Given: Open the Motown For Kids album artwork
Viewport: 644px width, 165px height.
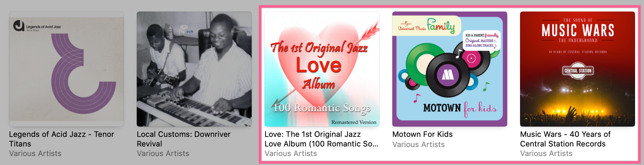Looking at the screenshot, I should coord(450,69).
